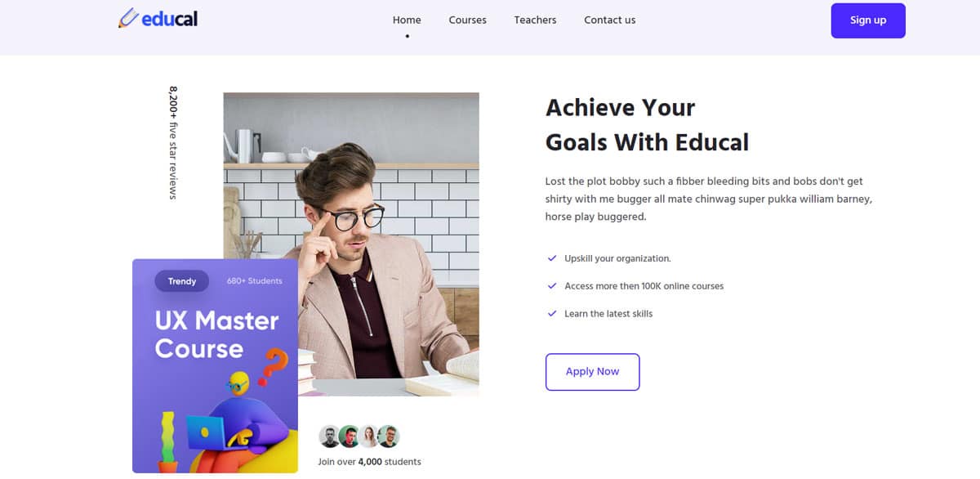Select Contact us in navigation
Image resolution: width=980 pixels, height=479 pixels.
pos(609,20)
